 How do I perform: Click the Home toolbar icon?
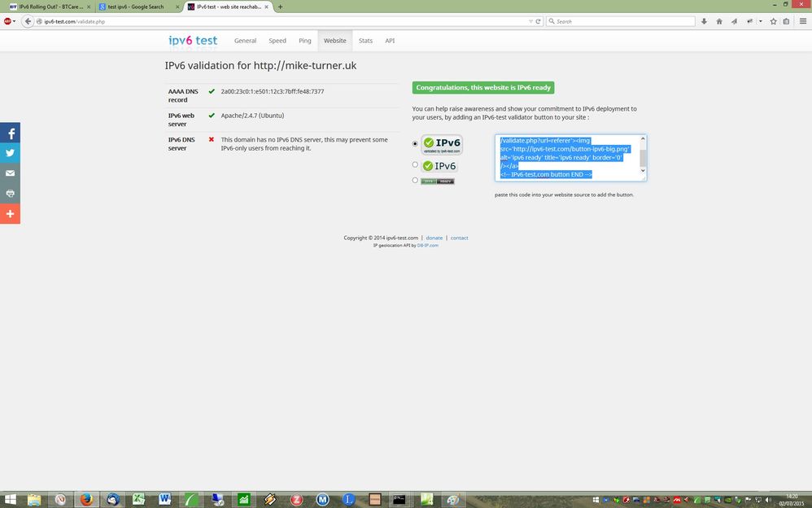(x=718, y=21)
